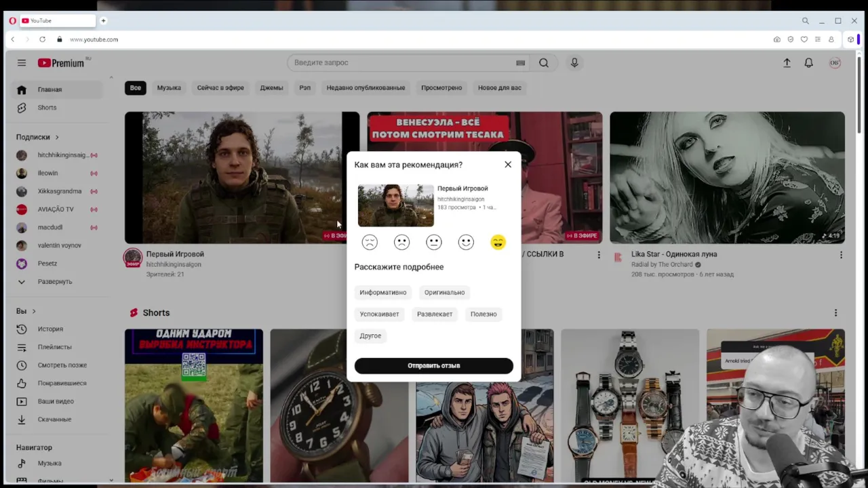Click the dialog's video thumbnail
The width and height of the screenshot is (868, 488).
tap(396, 205)
